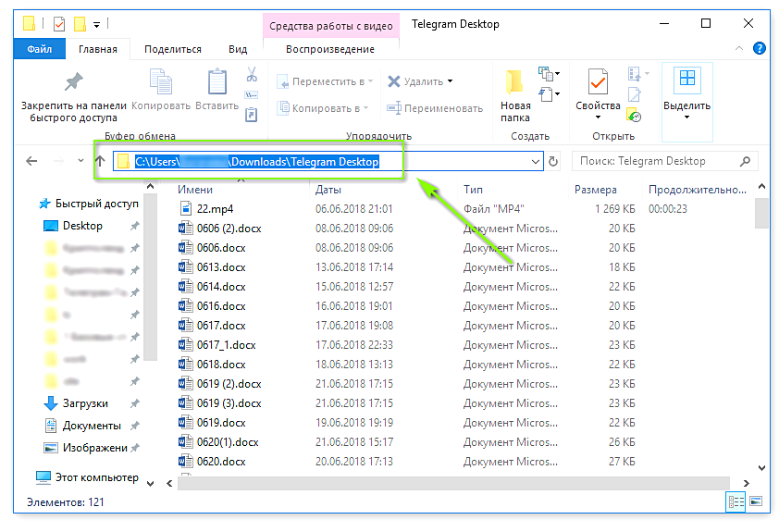Screen dimensions: 779x532
Task: Select file 0617_1.docx
Action: tap(226, 345)
